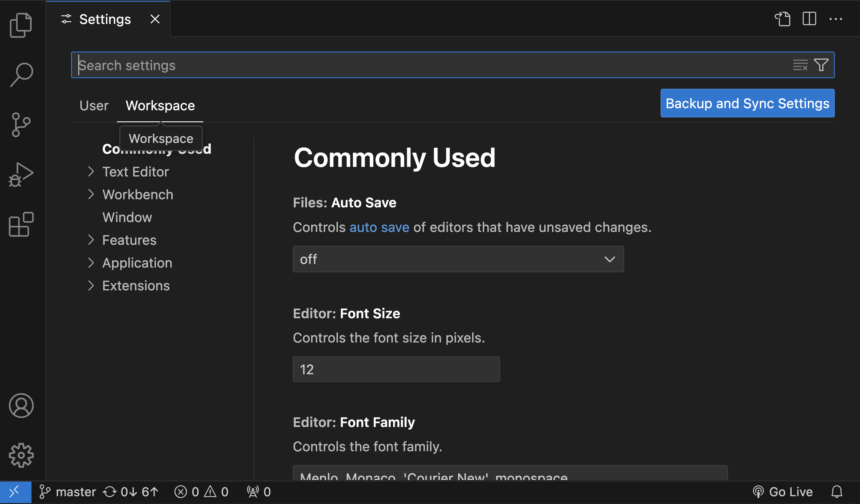Switch to the User settings tab

pyautogui.click(x=94, y=105)
